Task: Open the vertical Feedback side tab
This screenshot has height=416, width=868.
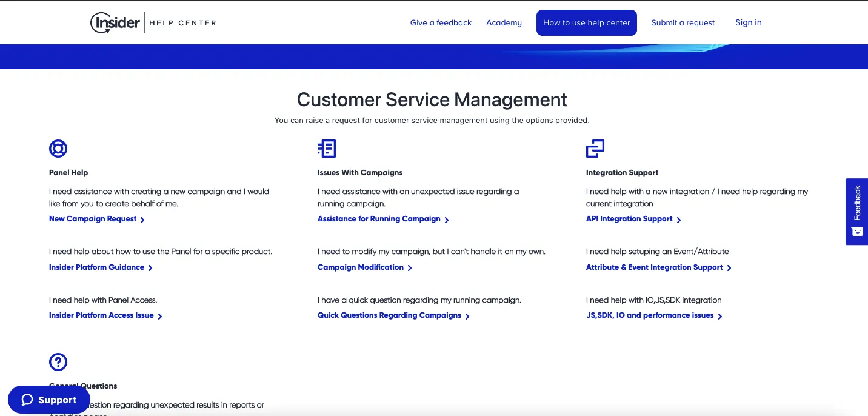Action: (856, 212)
